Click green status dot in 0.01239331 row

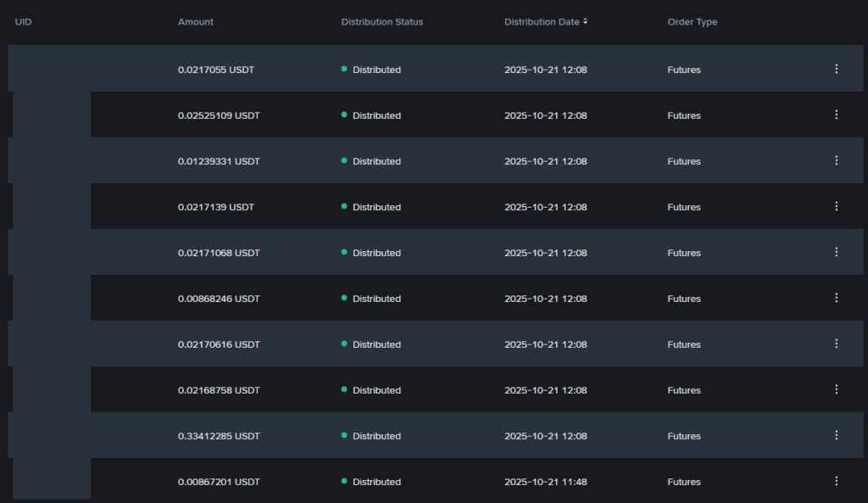pos(344,160)
